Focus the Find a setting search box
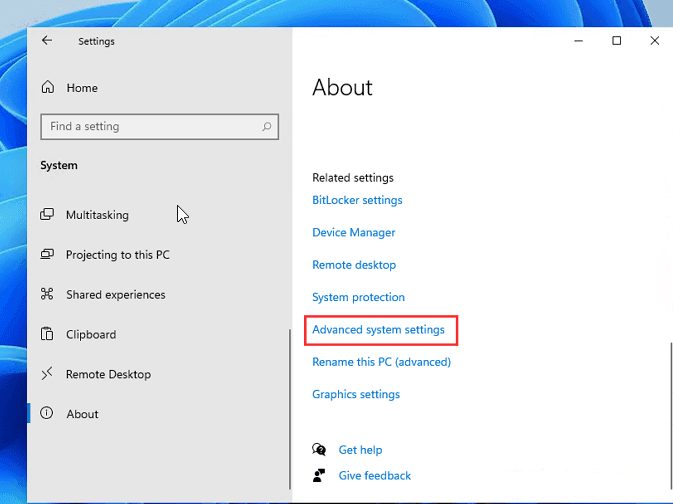The image size is (673, 504). point(150,127)
